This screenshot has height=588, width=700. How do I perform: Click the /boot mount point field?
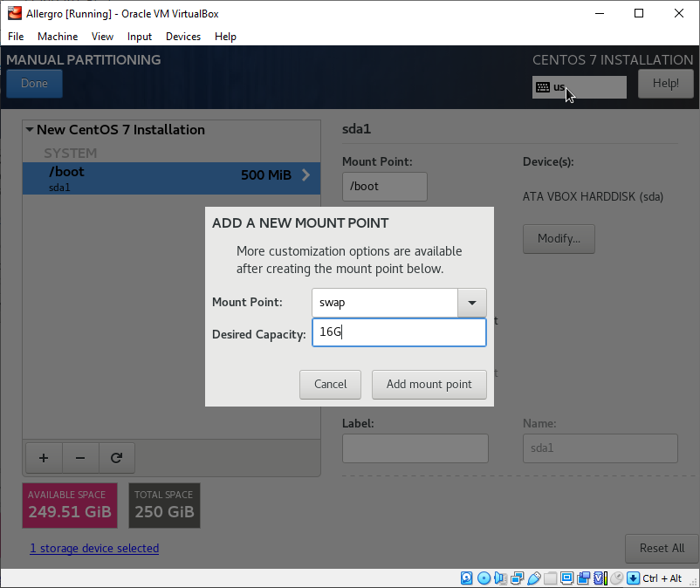point(384,187)
